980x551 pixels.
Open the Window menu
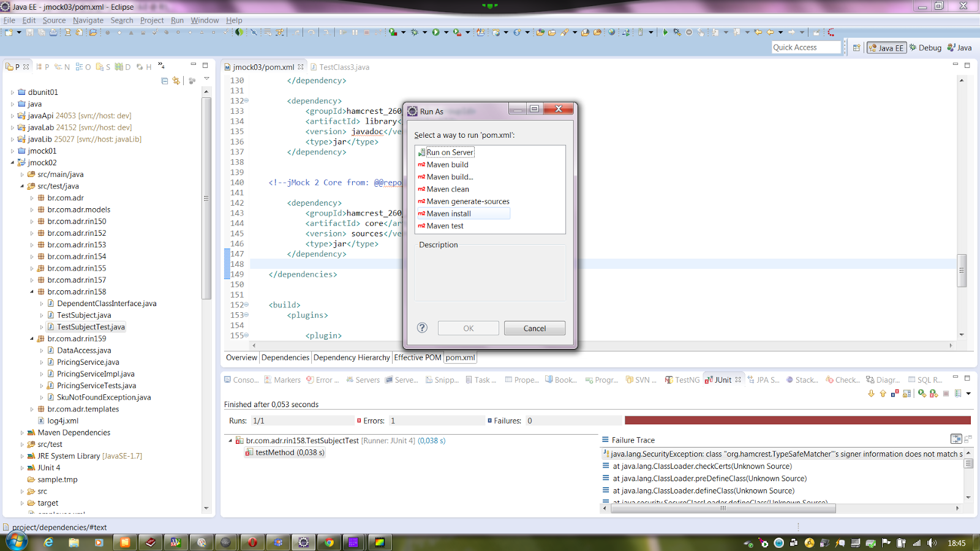205,20
